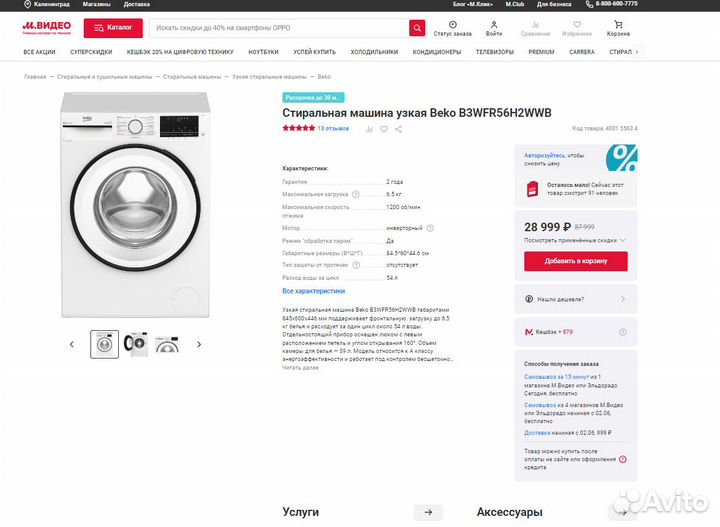Show next product thumbnail arrow

point(199,344)
